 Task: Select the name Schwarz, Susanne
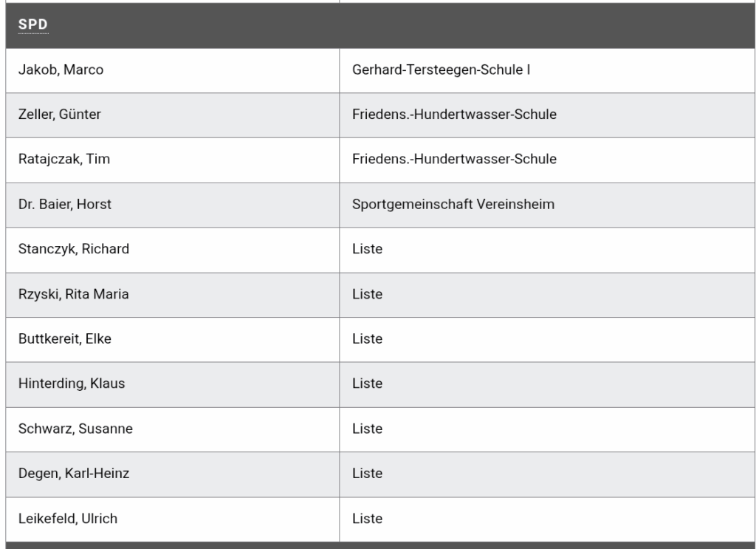(76, 429)
